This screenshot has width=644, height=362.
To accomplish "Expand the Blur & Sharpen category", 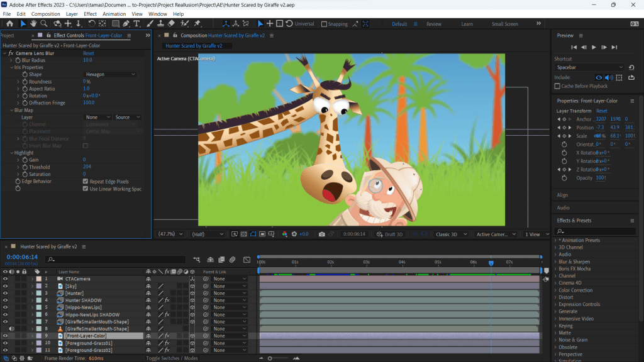I will [x=556, y=262].
